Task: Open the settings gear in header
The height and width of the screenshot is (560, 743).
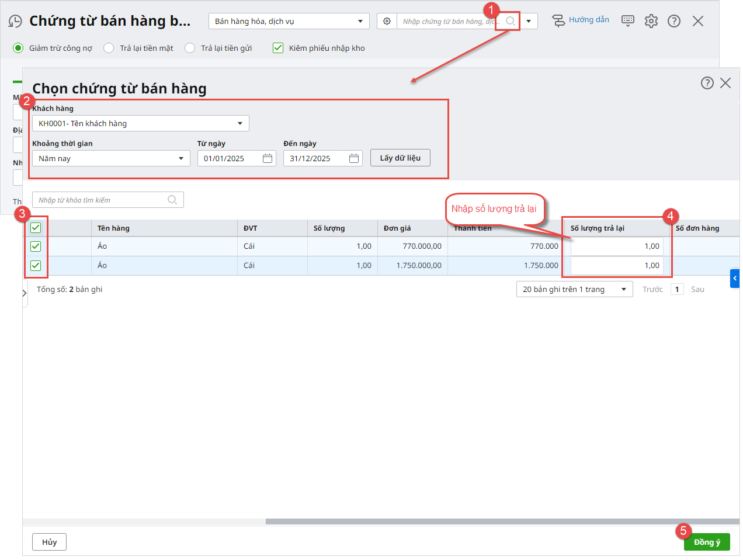Action: pos(651,21)
